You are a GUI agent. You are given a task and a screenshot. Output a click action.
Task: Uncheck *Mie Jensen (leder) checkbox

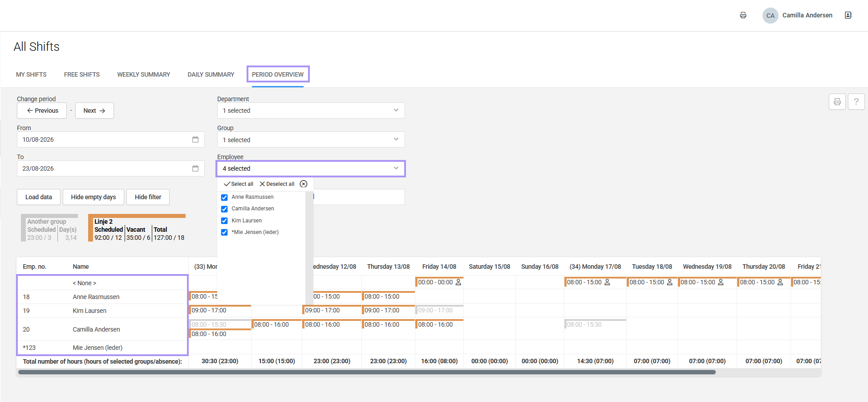click(224, 232)
